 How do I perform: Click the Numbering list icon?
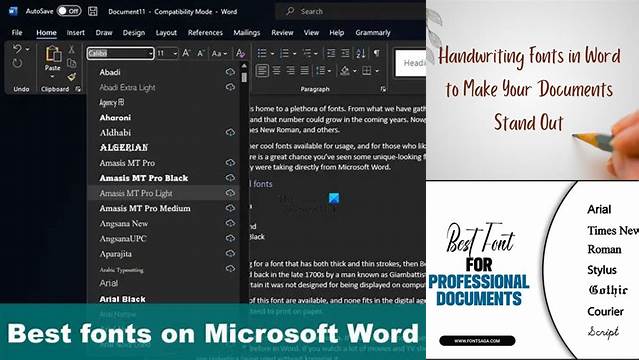point(284,53)
